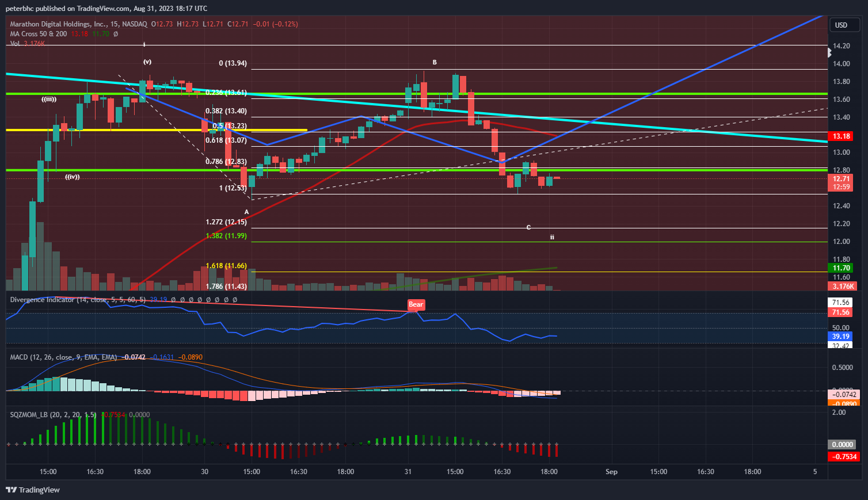Select the 0.5 (13.23) Fibonacci label
Screen dimensions: 868x500
[x=230, y=126]
